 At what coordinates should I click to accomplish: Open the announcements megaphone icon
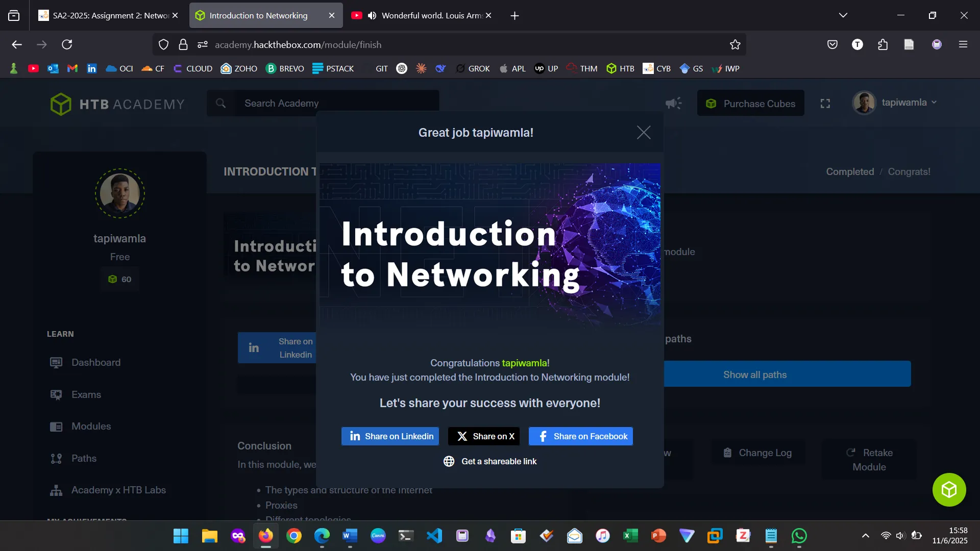click(x=673, y=104)
